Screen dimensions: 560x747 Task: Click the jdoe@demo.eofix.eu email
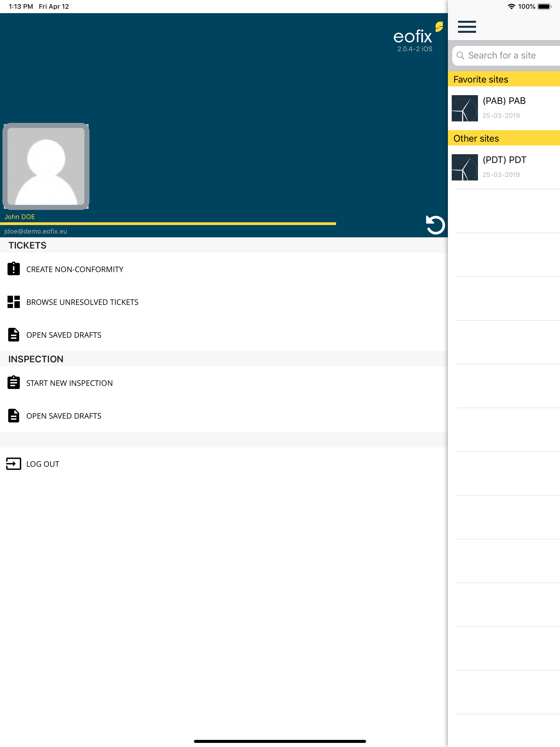tap(36, 231)
